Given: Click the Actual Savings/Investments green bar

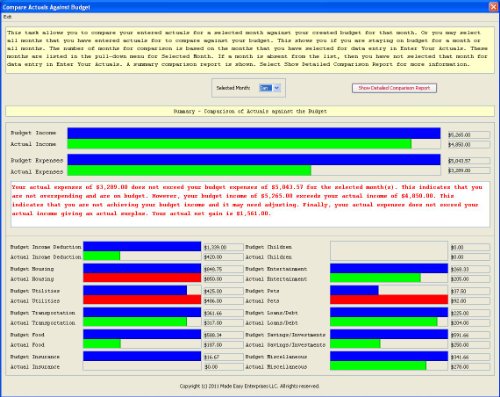Looking at the screenshot, I should [355, 344].
